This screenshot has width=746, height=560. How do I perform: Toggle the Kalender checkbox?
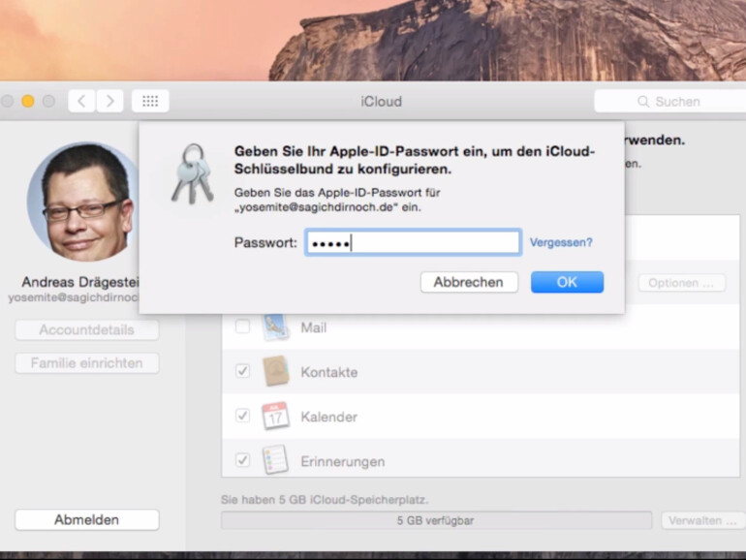[x=242, y=416]
